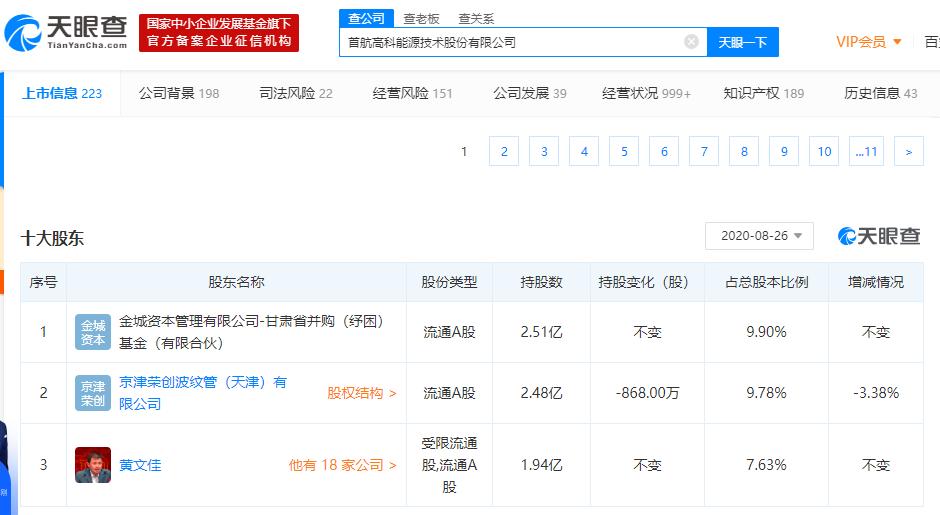This screenshot has width=940, height=515.
Task: Open the 经营风险 151 tab
Action: click(412, 94)
